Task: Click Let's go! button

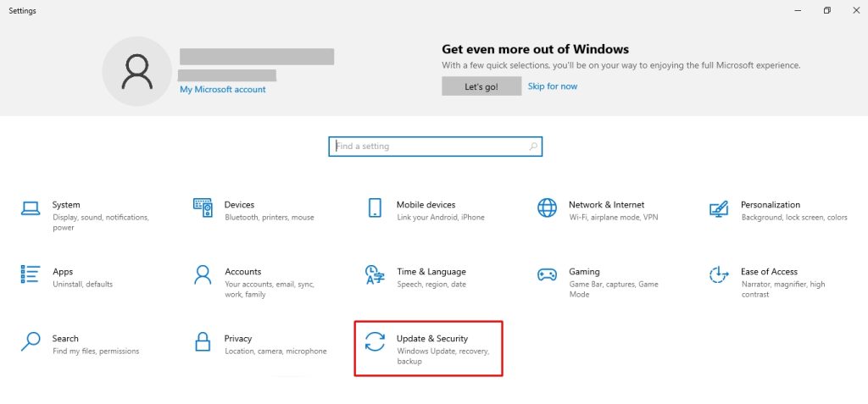Action: pyautogui.click(x=481, y=86)
